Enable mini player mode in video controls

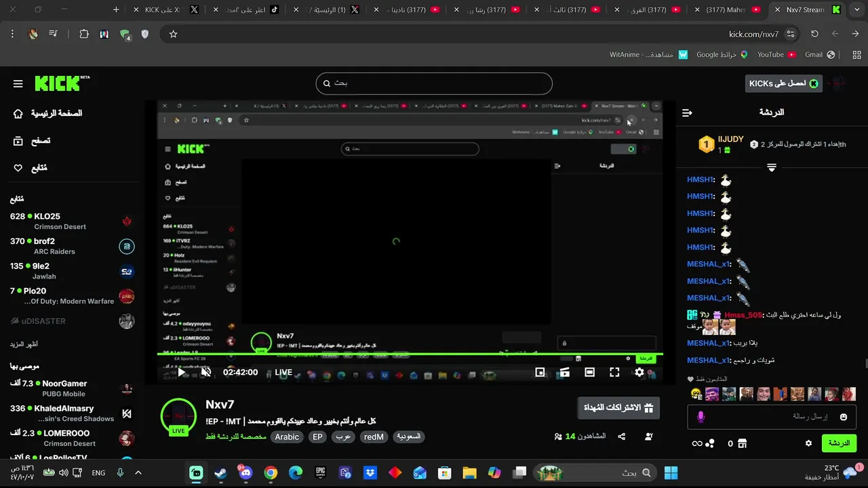click(540, 372)
